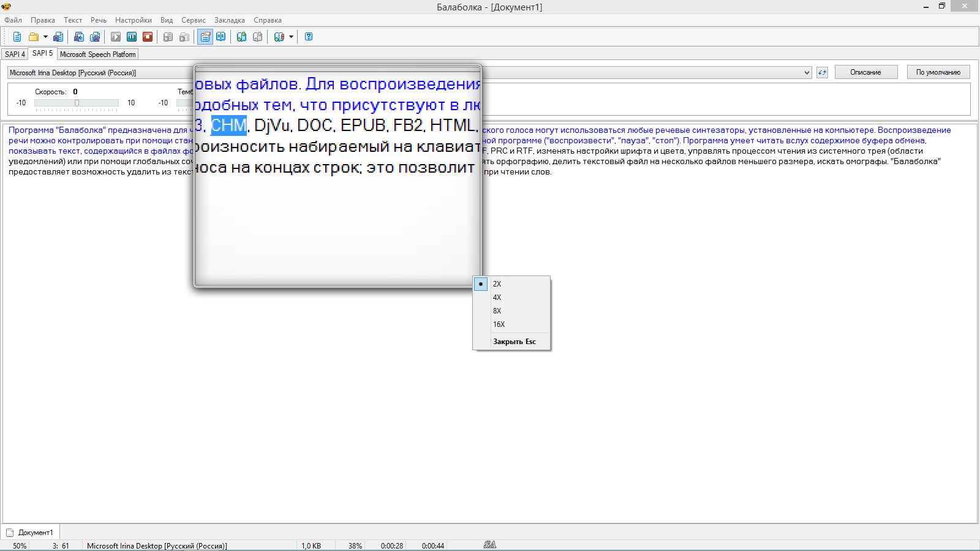Image resolution: width=980 pixels, height=551 pixels.
Task: Click the Save audio file icon
Action: pos(79,37)
